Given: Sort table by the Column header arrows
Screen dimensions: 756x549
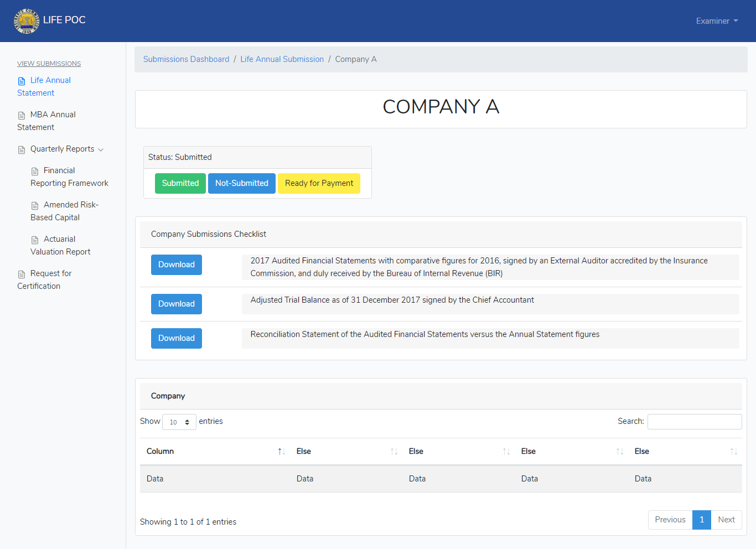Looking at the screenshot, I should [281, 452].
